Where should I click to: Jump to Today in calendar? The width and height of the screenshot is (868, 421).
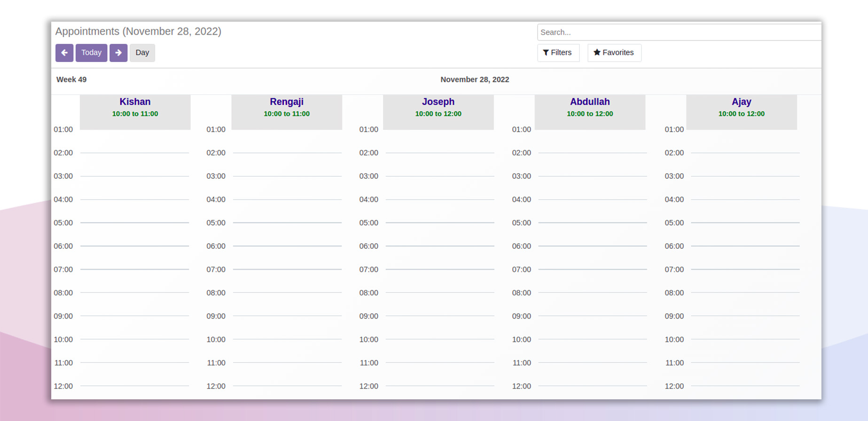click(x=91, y=53)
